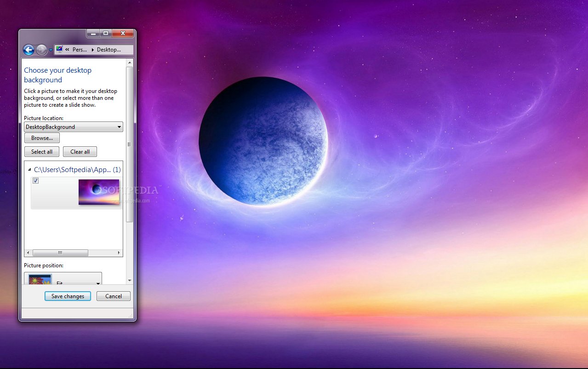This screenshot has height=369, width=588.
Task: Open the Picture location dropdown
Action: (74, 127)
